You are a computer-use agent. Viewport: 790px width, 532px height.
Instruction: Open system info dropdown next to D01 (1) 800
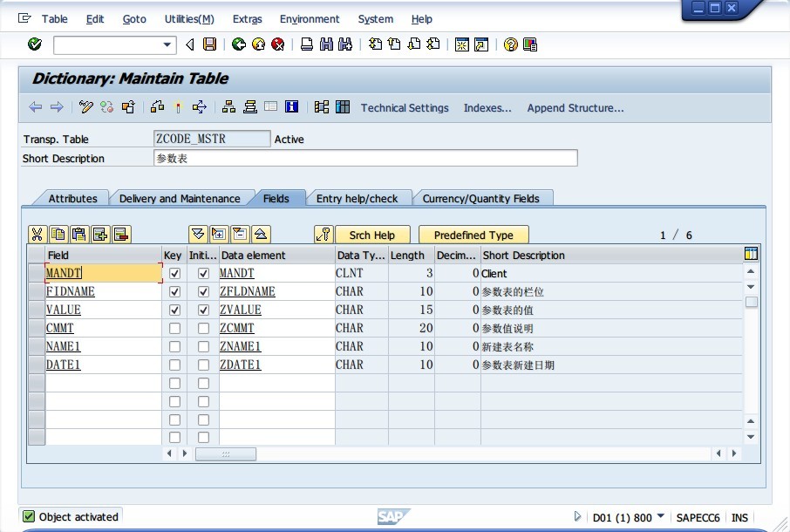661,516
